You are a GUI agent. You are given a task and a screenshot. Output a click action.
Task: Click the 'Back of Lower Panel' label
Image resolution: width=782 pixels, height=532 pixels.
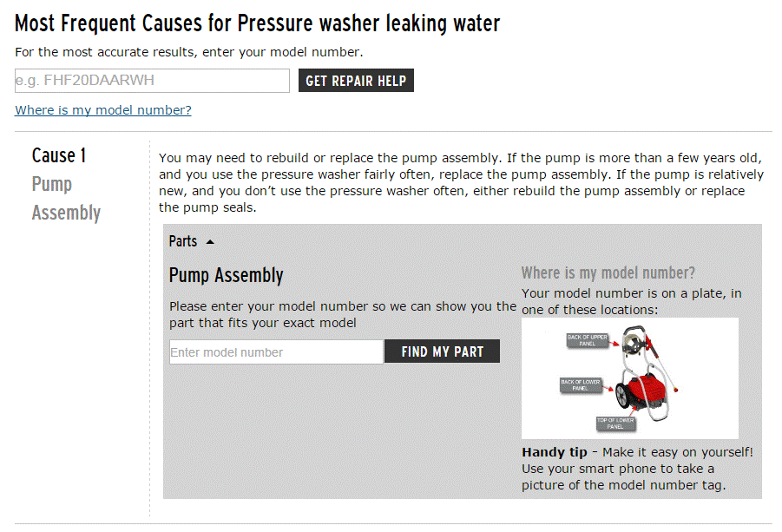click(x=580, y=384)
